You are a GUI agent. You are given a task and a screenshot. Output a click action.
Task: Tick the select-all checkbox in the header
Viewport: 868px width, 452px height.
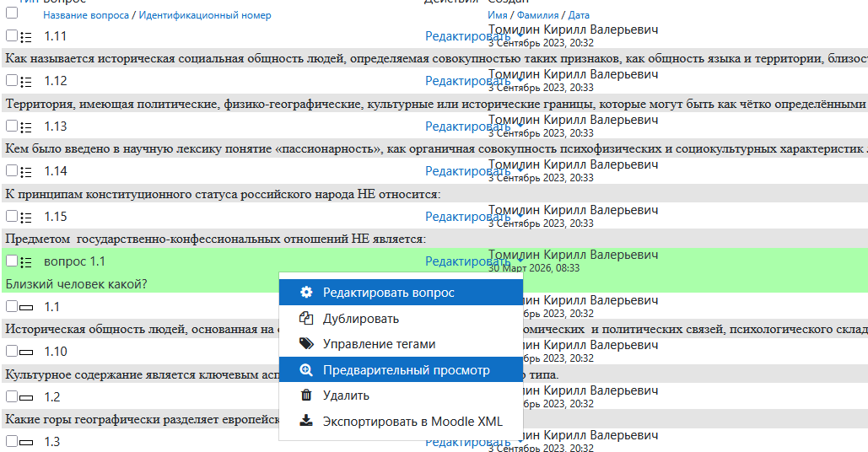click(12, 12)
